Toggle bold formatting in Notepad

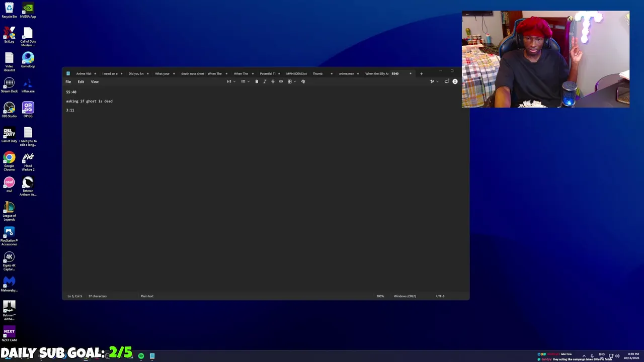[x=257, y=81]
